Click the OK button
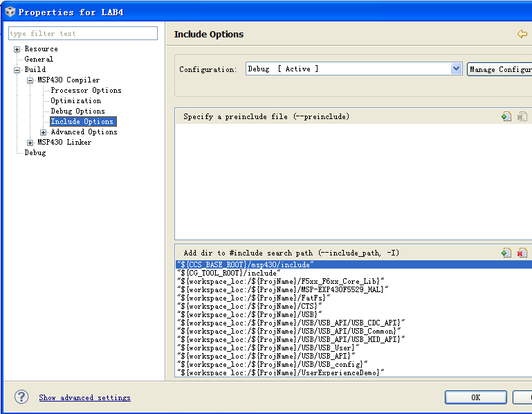532x414 pixels. click(476, 397)
